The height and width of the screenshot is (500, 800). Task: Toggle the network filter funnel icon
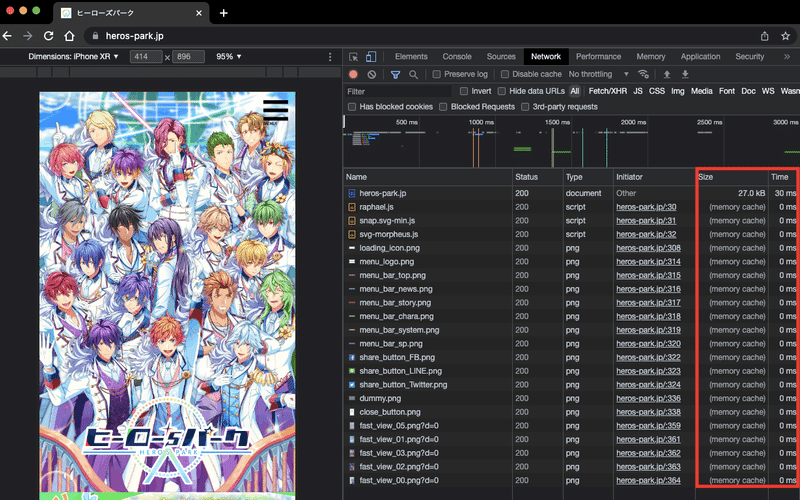pos(395,74)
